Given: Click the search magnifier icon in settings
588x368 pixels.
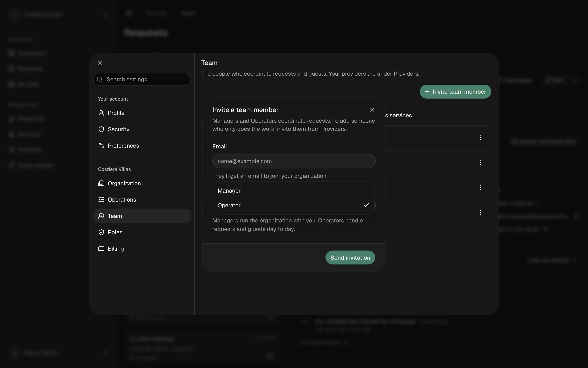Looking at the screenshot, I should (x=100, y=79).
